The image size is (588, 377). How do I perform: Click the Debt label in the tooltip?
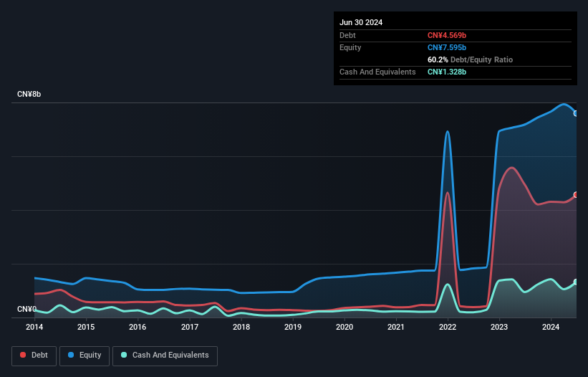point(347,35)
